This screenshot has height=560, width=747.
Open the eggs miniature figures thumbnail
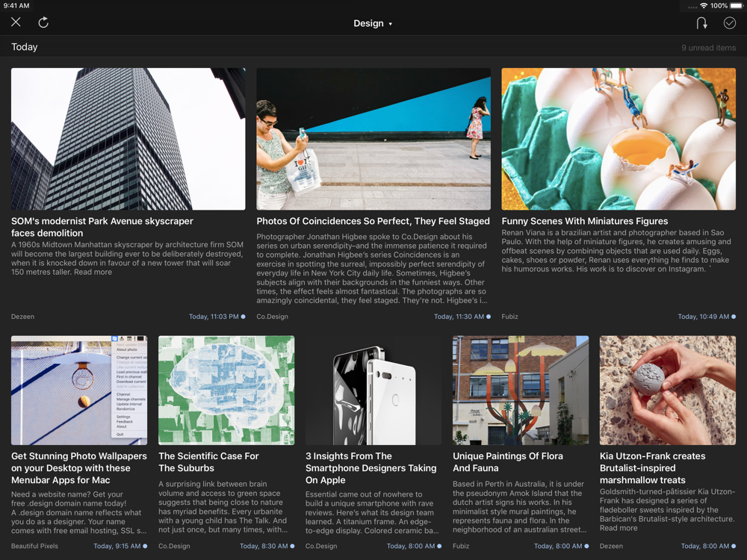[619, 139]
